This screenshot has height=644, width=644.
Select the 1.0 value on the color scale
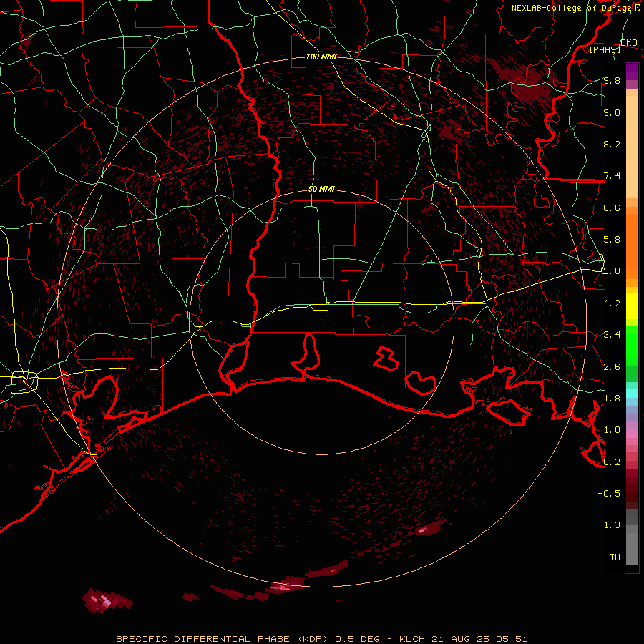pos(612,430)
